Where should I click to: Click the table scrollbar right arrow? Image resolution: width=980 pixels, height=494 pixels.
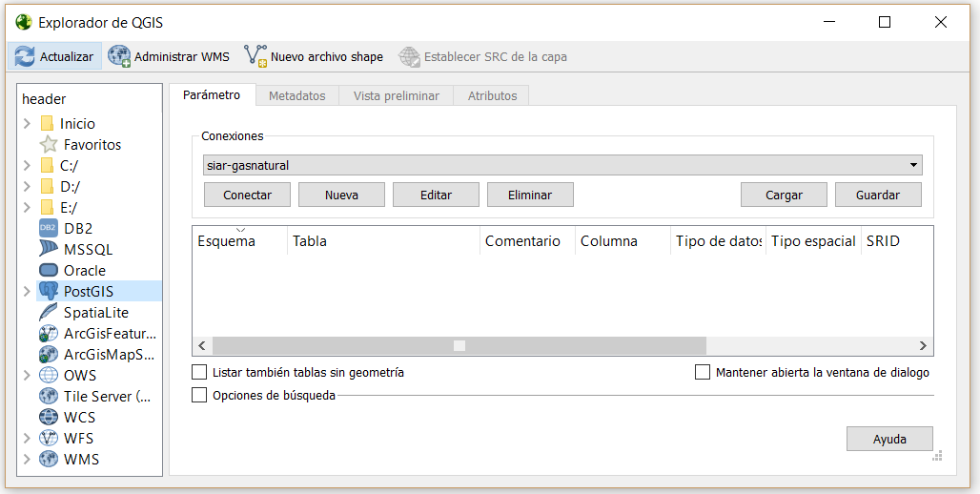[923, 346]
